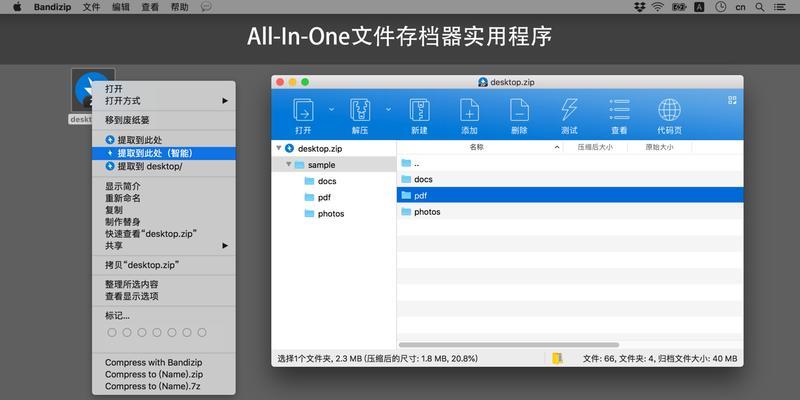Choose 制作替身 in context menu
The width and height of the screenshot is (800, 400).
[164, 222]
